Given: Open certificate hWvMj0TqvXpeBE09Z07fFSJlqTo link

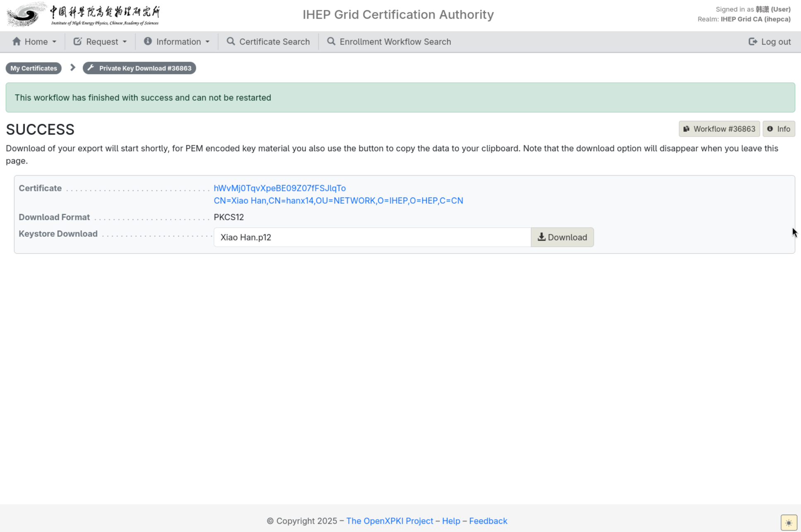Looking at the screenshot, I should coord(280,188).
